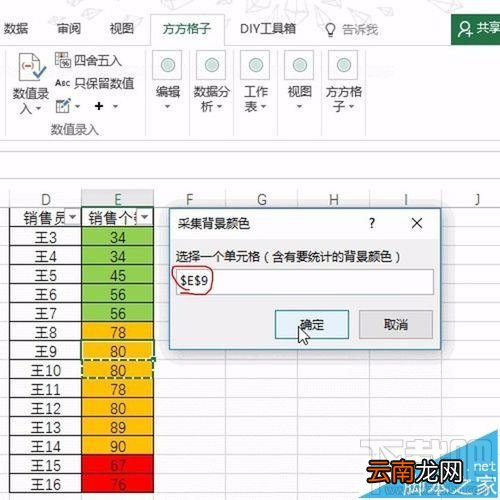Select orange cell with value 89
500x500 pixels.
(x=118, y=427)
